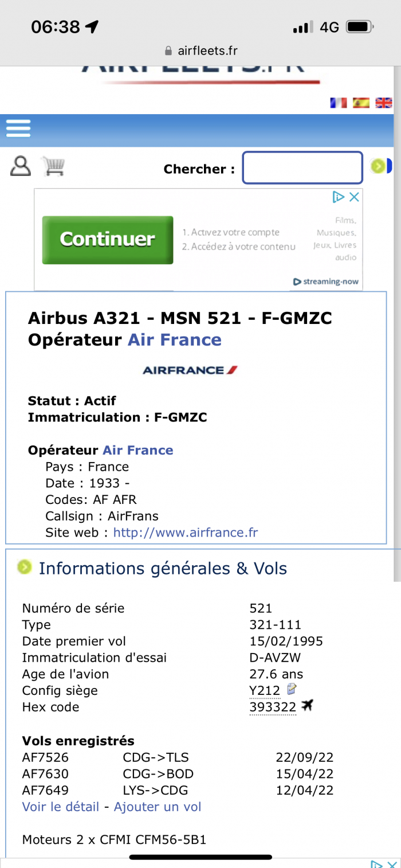401x868 pixels.
Task: Tap the user account icon
Action: 21,166
